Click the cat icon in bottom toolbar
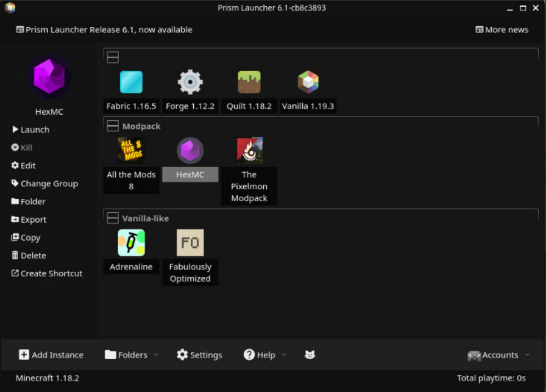The image size is (546, 392). click(309, 355)
